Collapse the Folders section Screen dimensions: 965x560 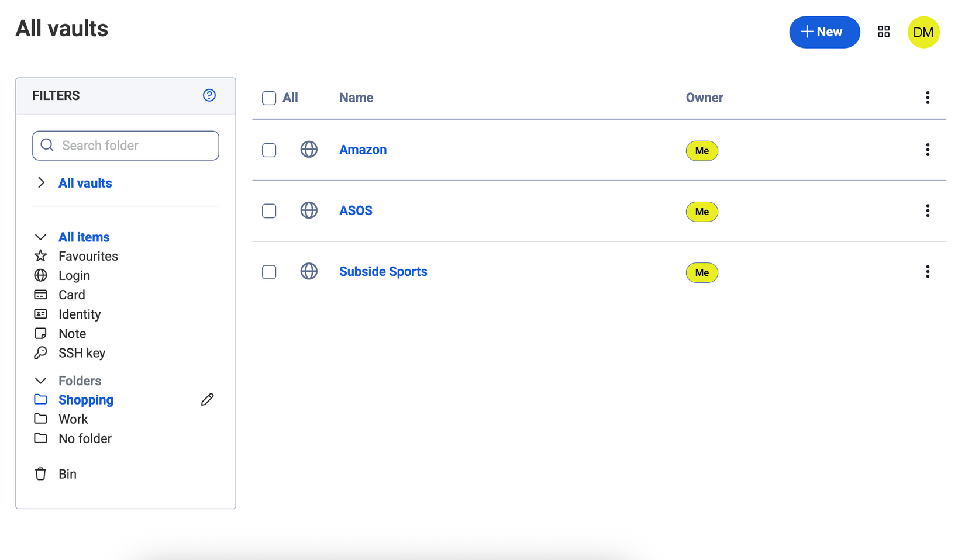[40, 381]
